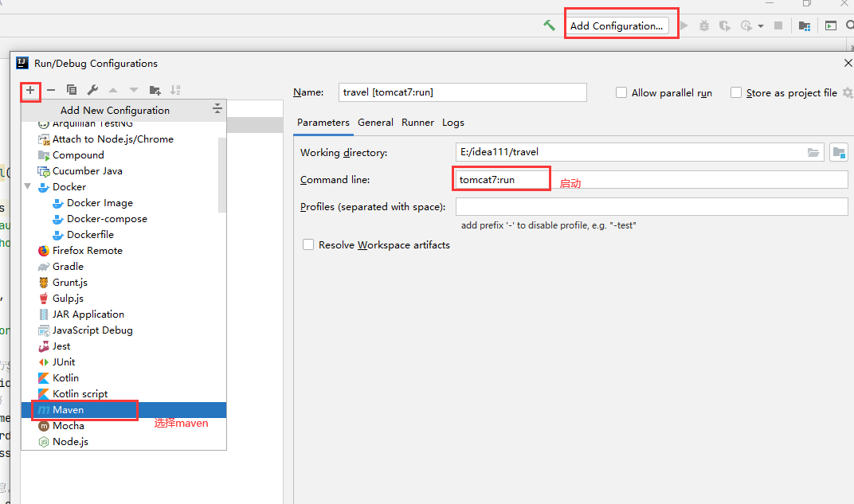Click the green hammer Build Project icon
Image resolution: width=854 pixels, height=504 pixels.
[x=549, y=25]
